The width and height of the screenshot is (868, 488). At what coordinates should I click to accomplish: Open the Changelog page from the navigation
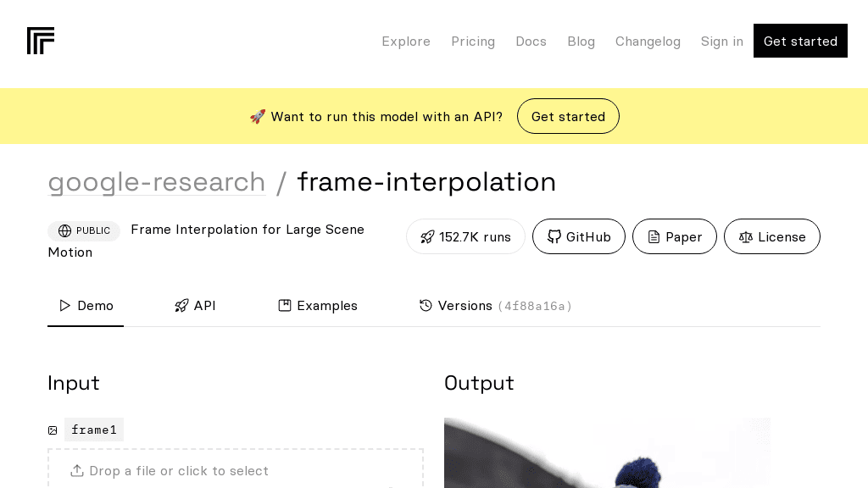pyautogui.click(x=648, y=42)
